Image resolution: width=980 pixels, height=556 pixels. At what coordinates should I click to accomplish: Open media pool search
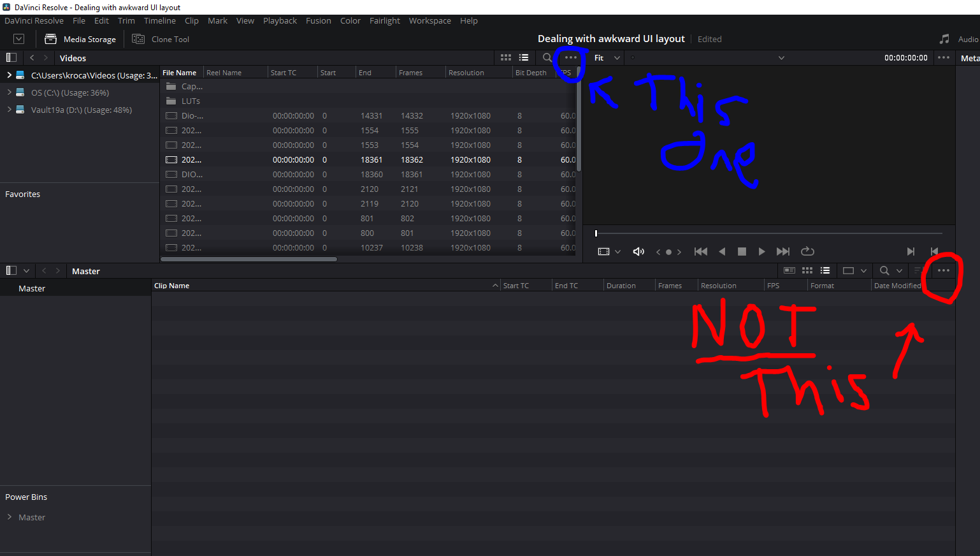click(884, 270)
